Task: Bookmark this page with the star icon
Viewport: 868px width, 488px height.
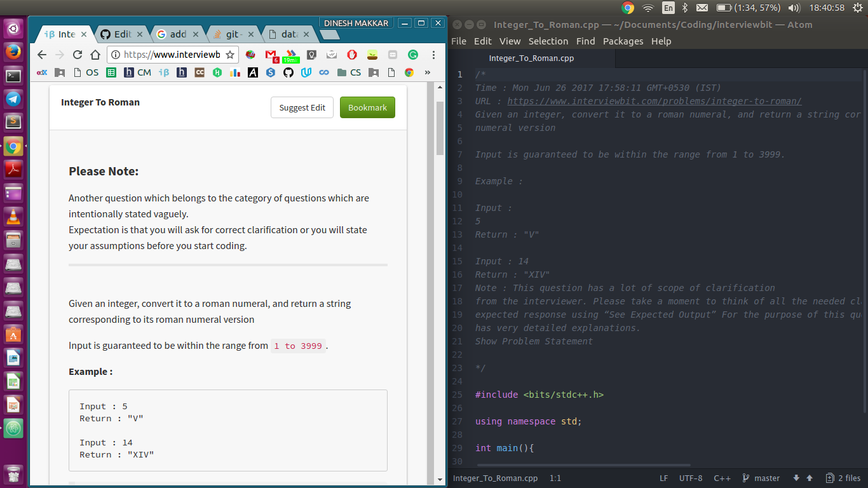Action: point(231,55)
